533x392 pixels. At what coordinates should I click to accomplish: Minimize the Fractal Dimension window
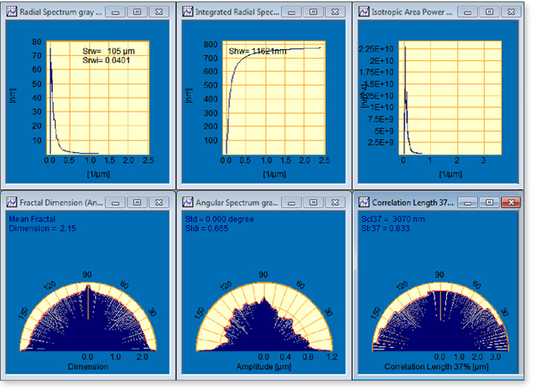coord(115,202)
